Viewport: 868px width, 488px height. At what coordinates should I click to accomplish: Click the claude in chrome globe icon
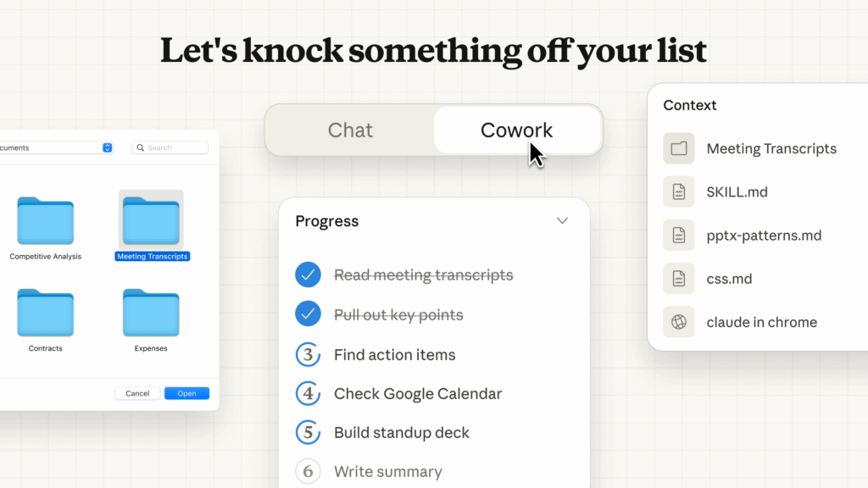[x=679, y=322]
